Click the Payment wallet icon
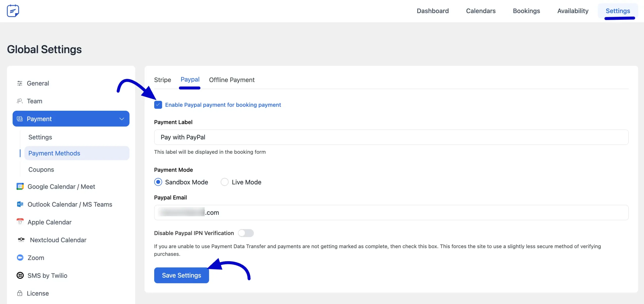The width and height of the screenshot is (644, 304). pyautogui.click(x=20, y=119)
